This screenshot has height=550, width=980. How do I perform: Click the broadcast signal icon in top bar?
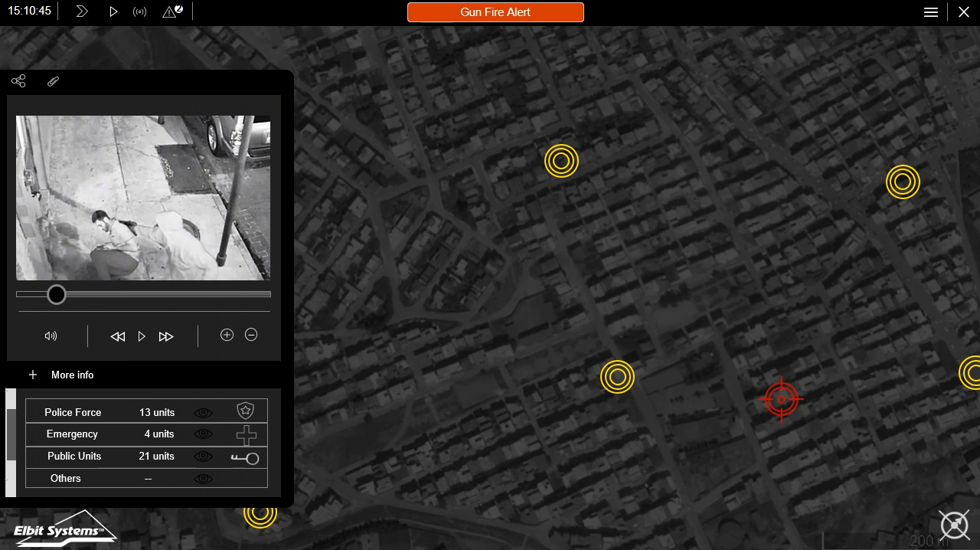coord(139,11)
